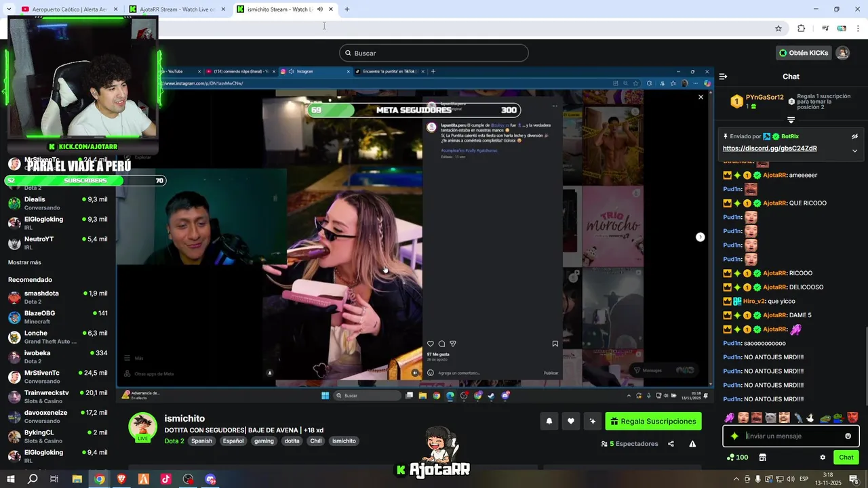This screenshot has width=868, height=488.
Task: Select the Chill tag
Action: [x=316, y=441]
